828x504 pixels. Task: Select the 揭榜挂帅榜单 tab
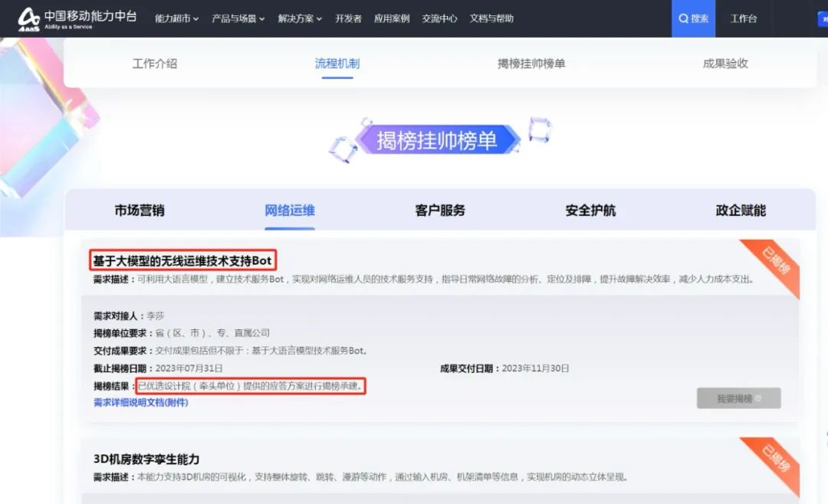coord(531,64)
